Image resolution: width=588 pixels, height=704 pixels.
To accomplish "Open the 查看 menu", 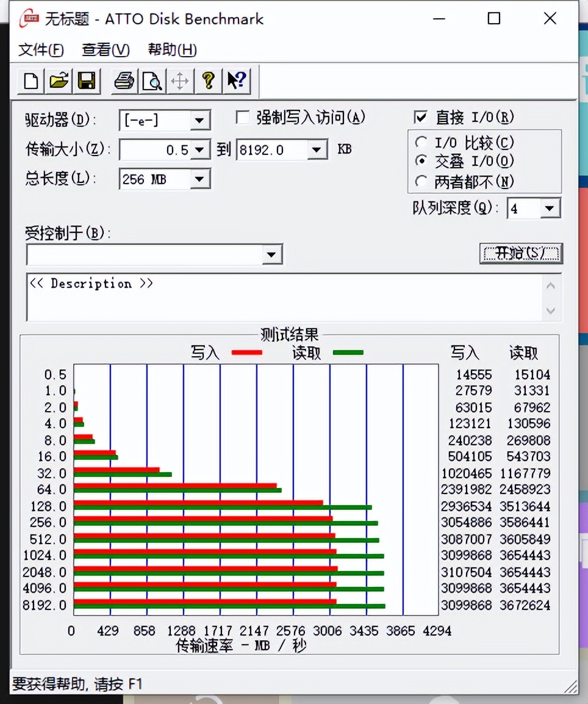I will pos(104,49).
